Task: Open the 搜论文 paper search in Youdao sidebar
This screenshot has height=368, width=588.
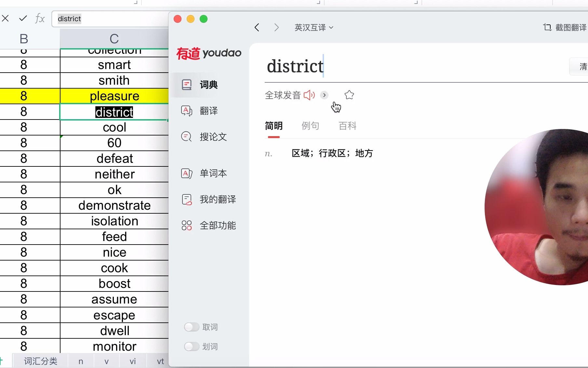Action: tap(204, 137)
